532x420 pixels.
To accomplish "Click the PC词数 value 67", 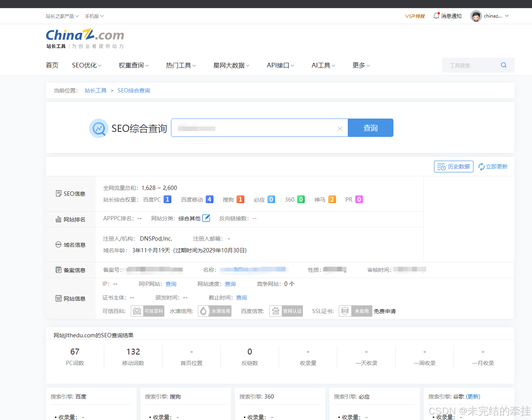I will [x=75, y=351].
